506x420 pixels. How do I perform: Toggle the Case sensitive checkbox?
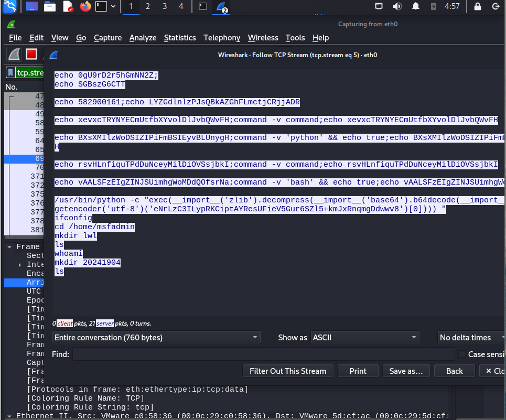pyautogui.click(x=462, y=354)
